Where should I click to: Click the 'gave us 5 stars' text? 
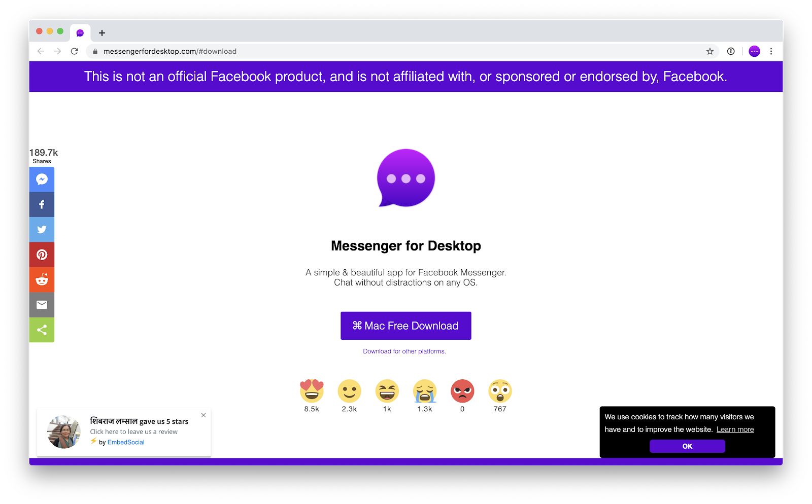coord(164,421)
